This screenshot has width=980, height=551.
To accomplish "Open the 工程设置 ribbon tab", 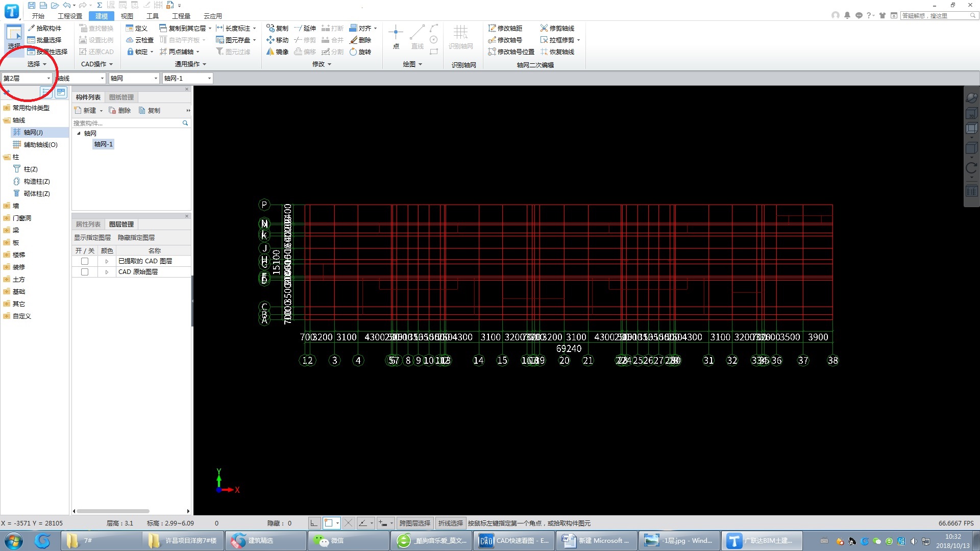I will 70,16.
